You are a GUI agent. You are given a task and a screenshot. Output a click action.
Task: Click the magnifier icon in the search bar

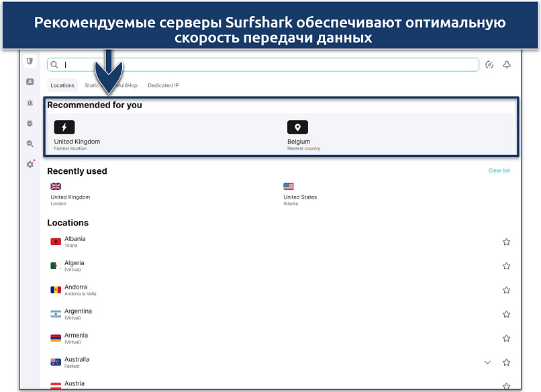[x=54, y=64]
